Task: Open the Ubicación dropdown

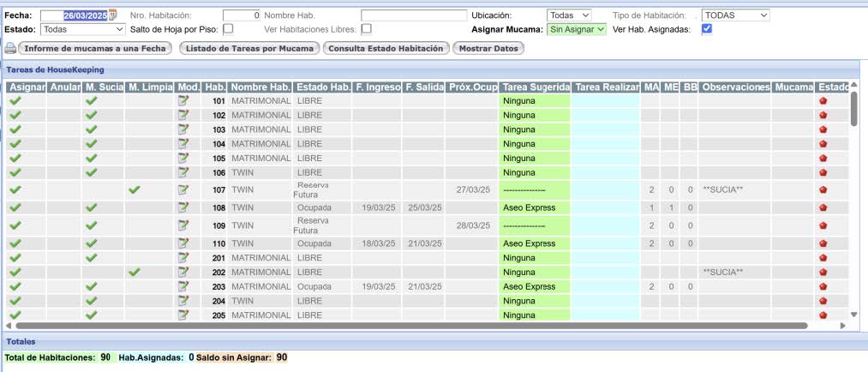Action: click(569, 15)
